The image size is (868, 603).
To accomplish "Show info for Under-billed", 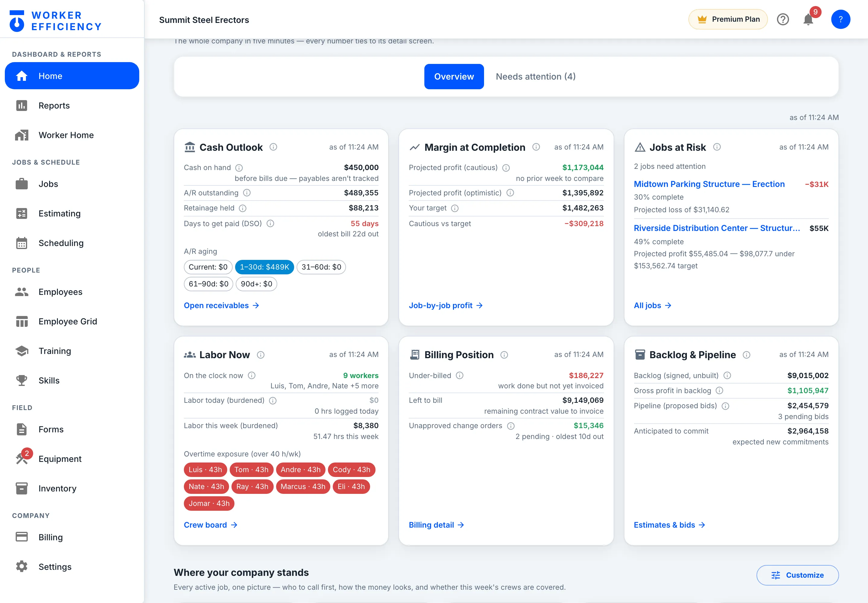I will (x=460, y=376).
